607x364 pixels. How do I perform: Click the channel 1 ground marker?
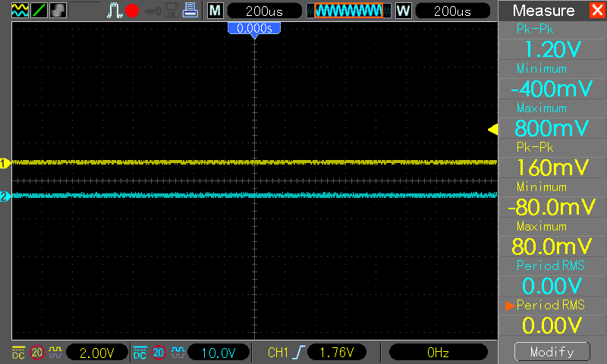point(5,164)
